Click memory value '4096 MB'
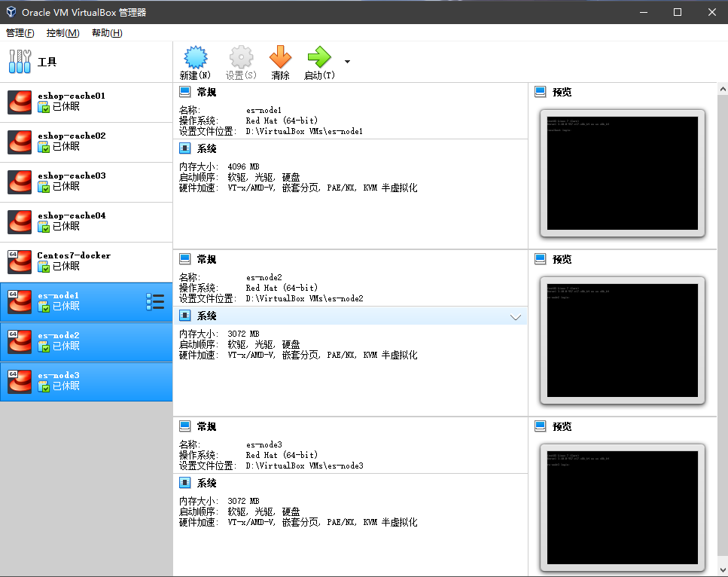728x577 pixels. [243, 166]
